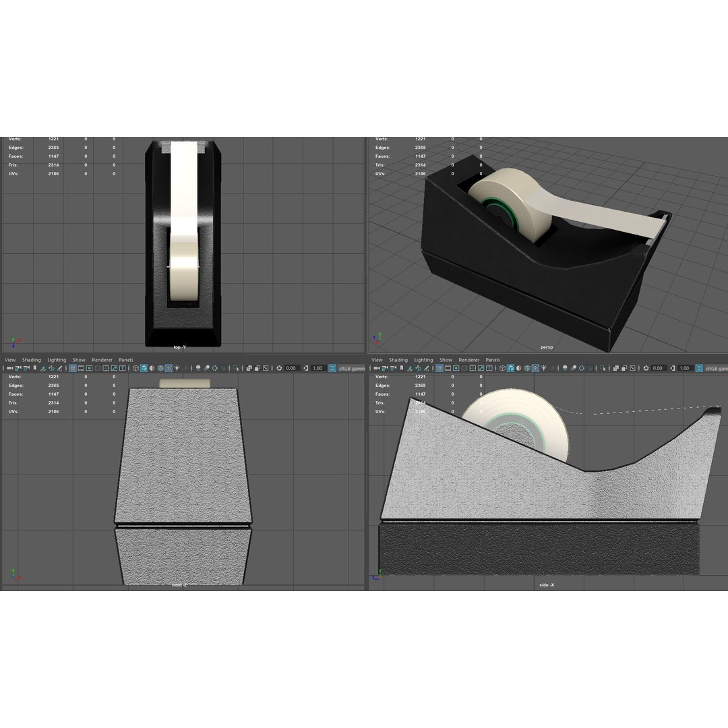Click gamma field 1.00 in side view toolbar

[686, 368]
